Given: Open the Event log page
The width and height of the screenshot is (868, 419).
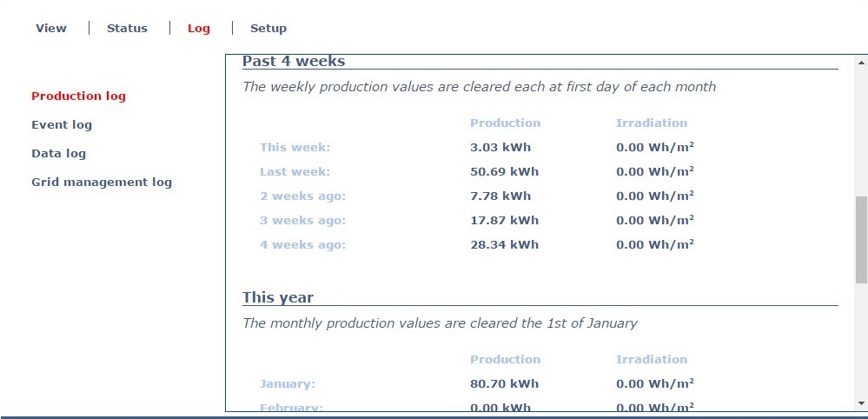Looking at the screenshot, I should coord(62,124).
